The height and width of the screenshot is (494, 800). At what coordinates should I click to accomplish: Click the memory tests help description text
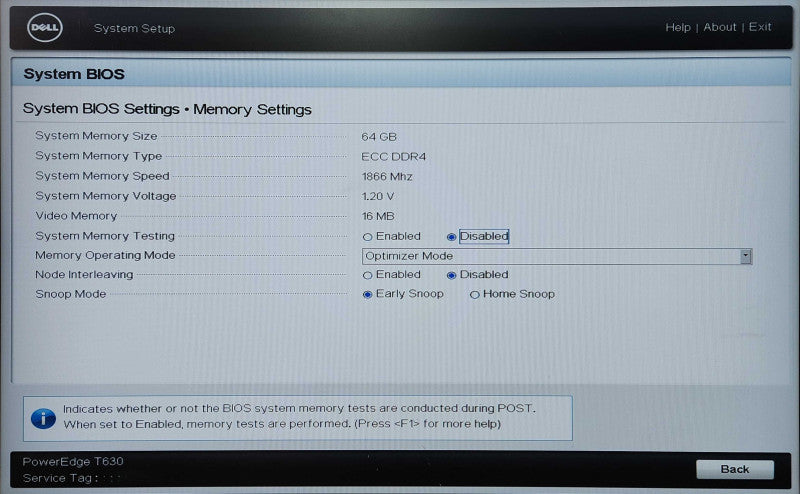pyautogui.click(x=299, y=416)
